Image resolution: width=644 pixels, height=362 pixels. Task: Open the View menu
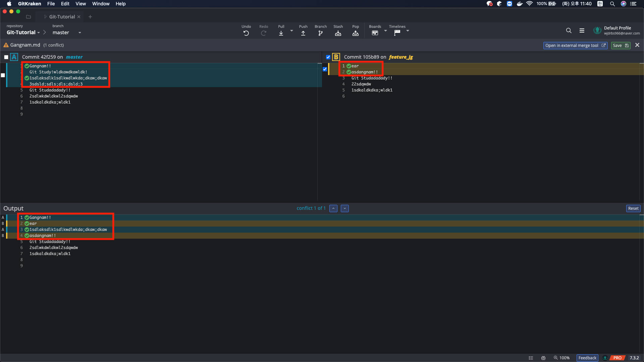click(x=80, y=4)
